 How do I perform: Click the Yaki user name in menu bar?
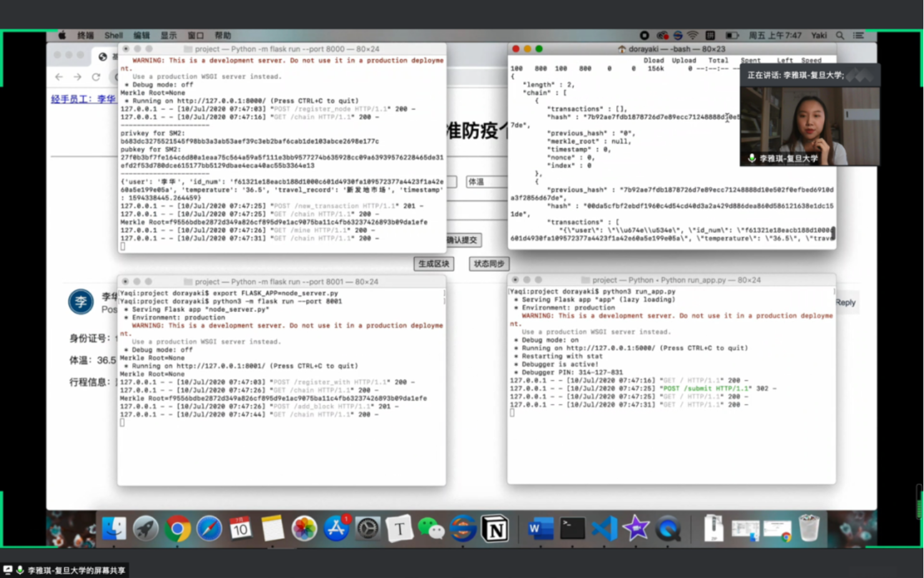[x=819, y=36]
